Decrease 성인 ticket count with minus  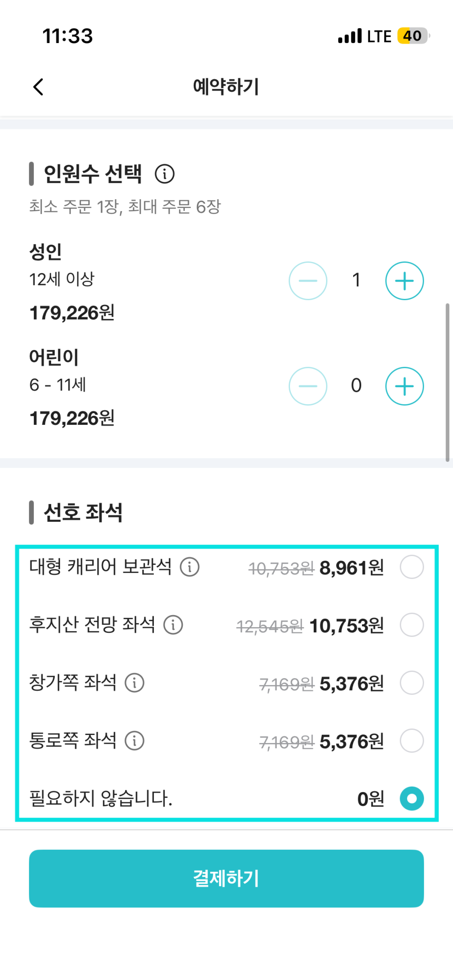click(308, 281)
